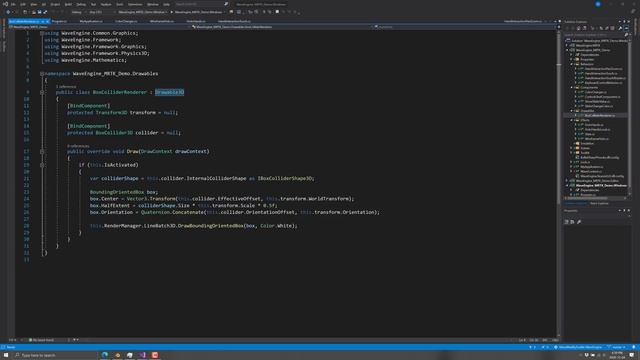Open the startup project dropdown
Image resolution: width=640 pixels, height=360 pixels.
tap(143, 12)
